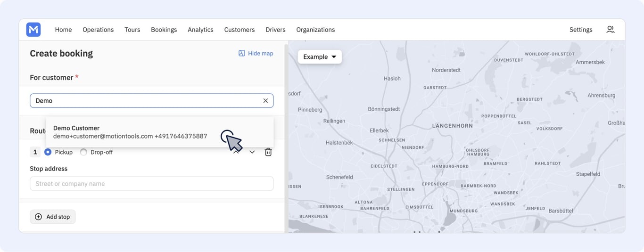The image size is (644, 252).
Task: Go to Home in navigation
Action: pyautogui.click(x=63, y=30)
